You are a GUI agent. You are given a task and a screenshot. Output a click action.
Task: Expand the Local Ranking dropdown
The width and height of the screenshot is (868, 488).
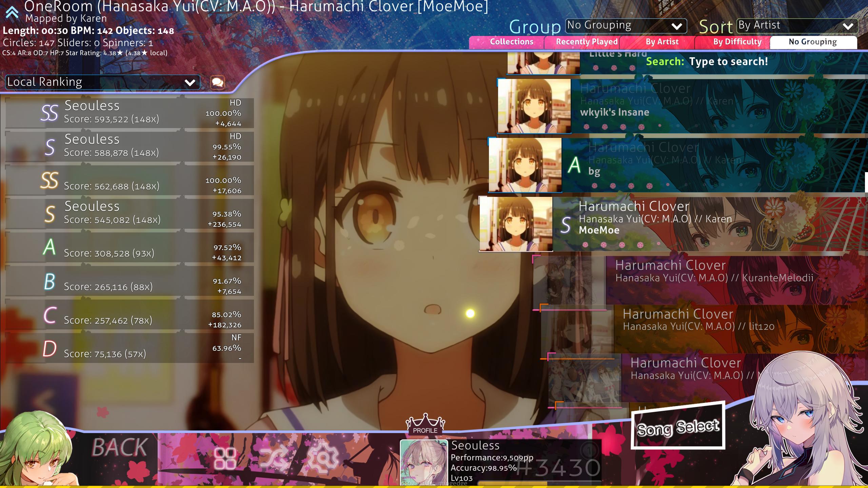coord(102,82)
